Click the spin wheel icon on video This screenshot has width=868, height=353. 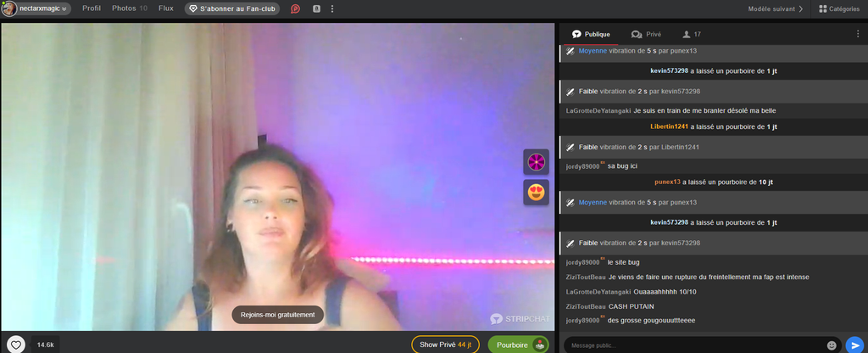tap(536, 162)
